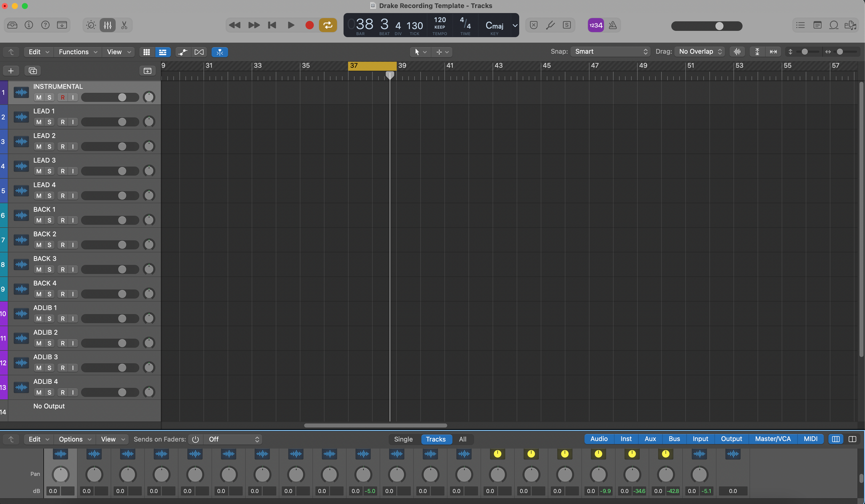Toggle the Cycle mode button
Image resolution: width=865 pixels, height=504 pixels.
tap(328, 25)
